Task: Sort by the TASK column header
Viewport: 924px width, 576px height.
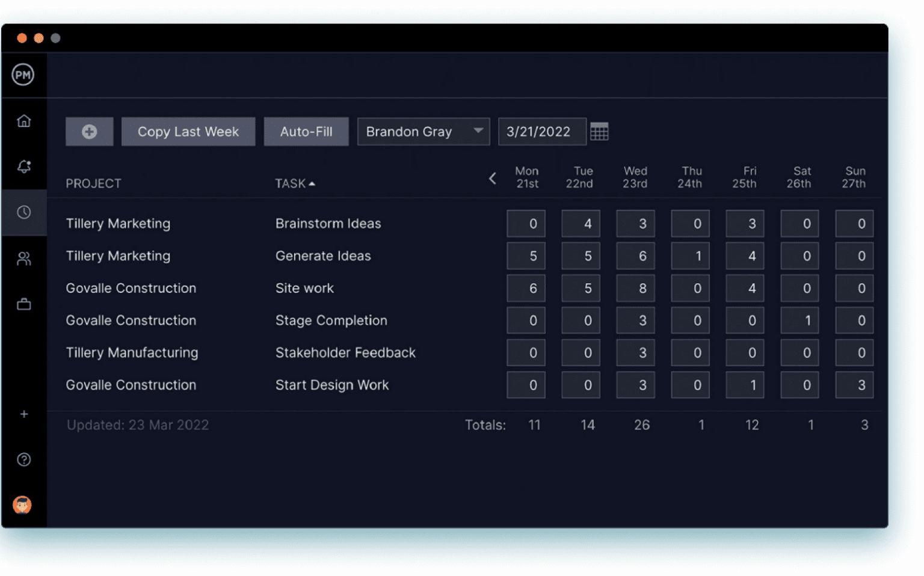Action: [295, 183]
